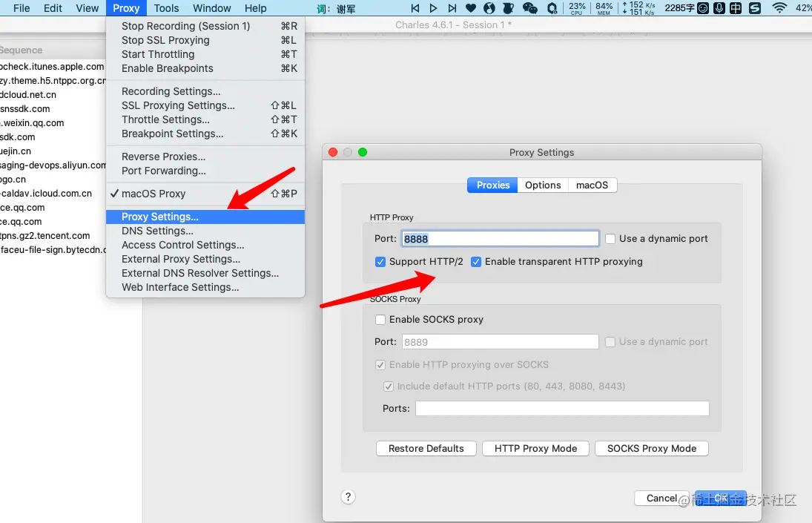Toggle Enable HTTP proxying over SOCKS
812x523 pixels.
point(380,364)
